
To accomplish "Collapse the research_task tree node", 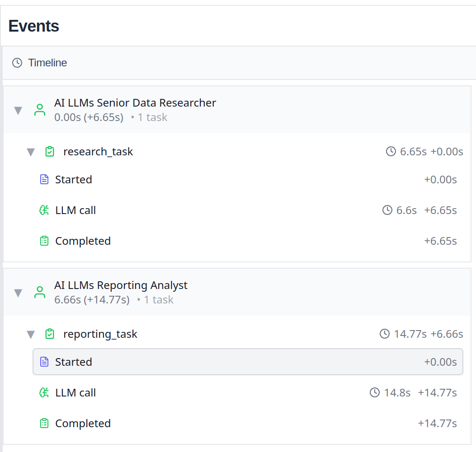I will 31,152.
